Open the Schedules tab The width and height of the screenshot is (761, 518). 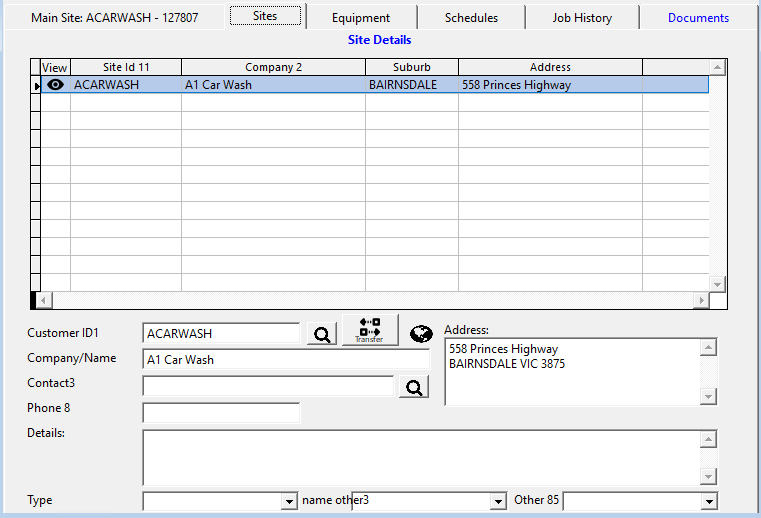click(471, 18)
